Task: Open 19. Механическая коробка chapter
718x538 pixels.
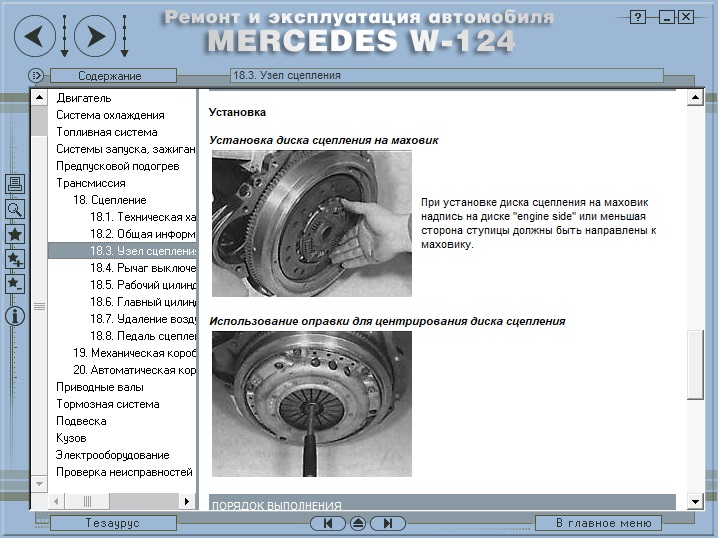Action: [134, 353]
